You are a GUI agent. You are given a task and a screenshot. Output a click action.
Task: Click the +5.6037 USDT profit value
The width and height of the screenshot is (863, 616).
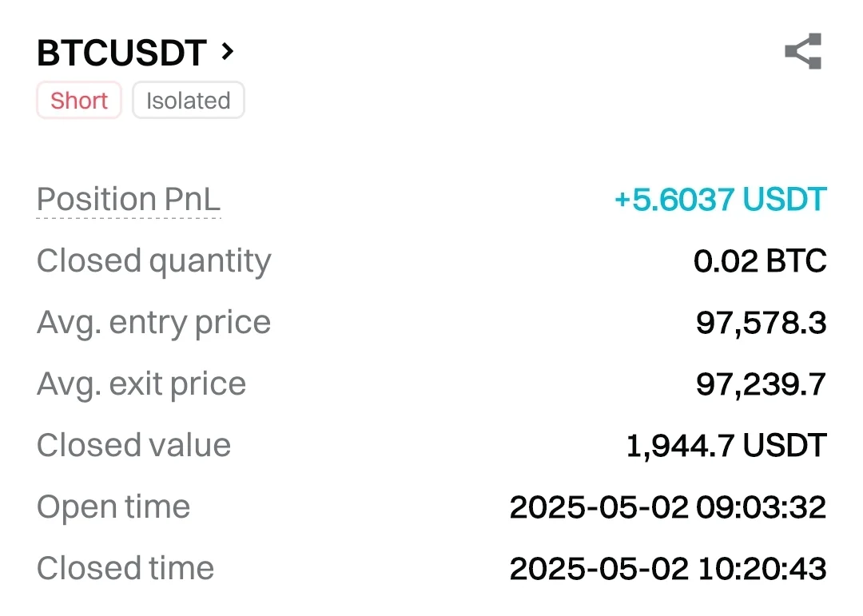point(719,200)
